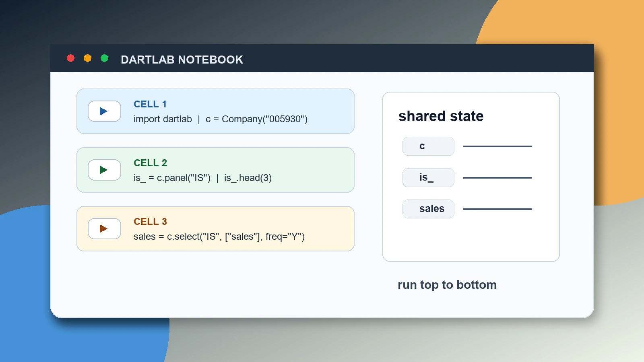Select the CELL 3 label
The width and height of the screenshot is (644, 362).
tap(150, 222)
